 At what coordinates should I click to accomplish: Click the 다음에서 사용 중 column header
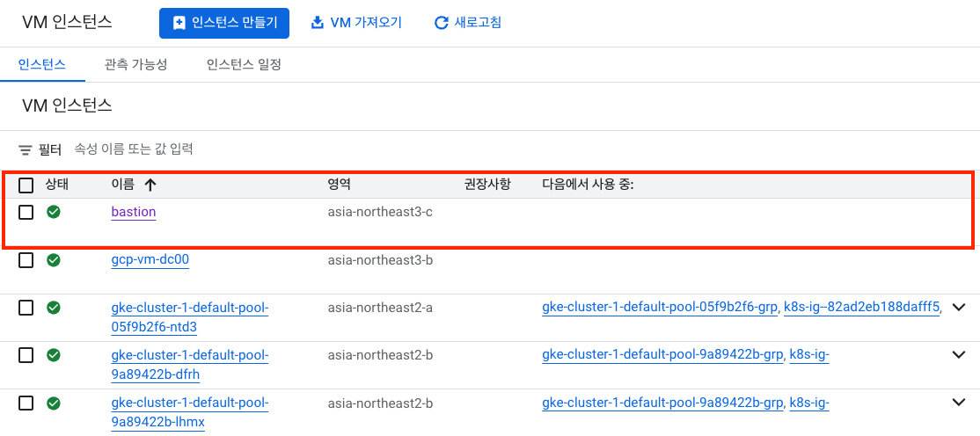589,185
